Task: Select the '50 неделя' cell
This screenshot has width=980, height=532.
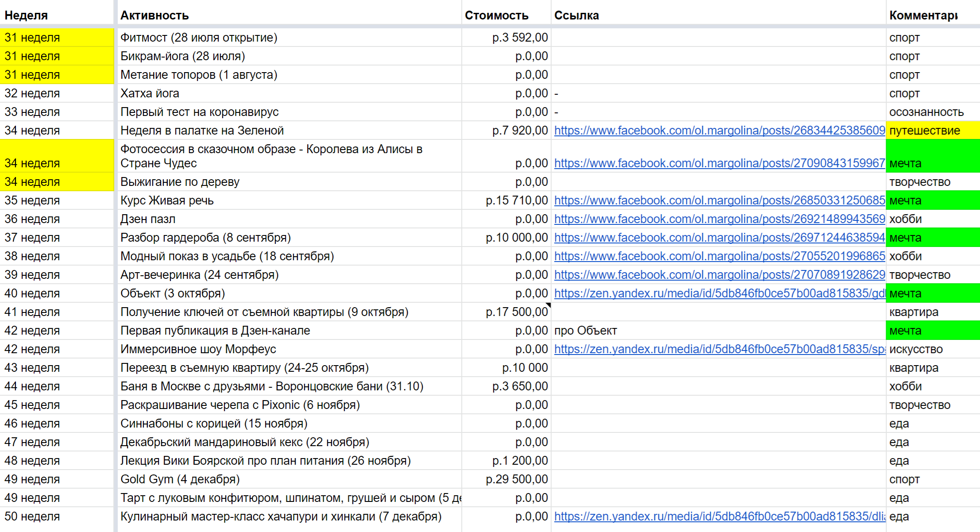Action: pyautogui.click(x=57, y=517)
